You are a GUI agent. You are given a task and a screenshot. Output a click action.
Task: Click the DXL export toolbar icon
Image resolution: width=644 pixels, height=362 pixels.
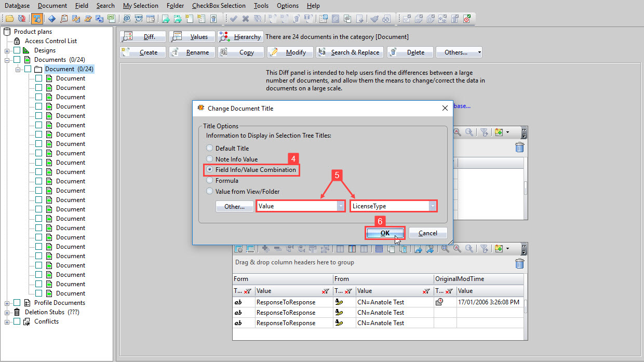178,19
